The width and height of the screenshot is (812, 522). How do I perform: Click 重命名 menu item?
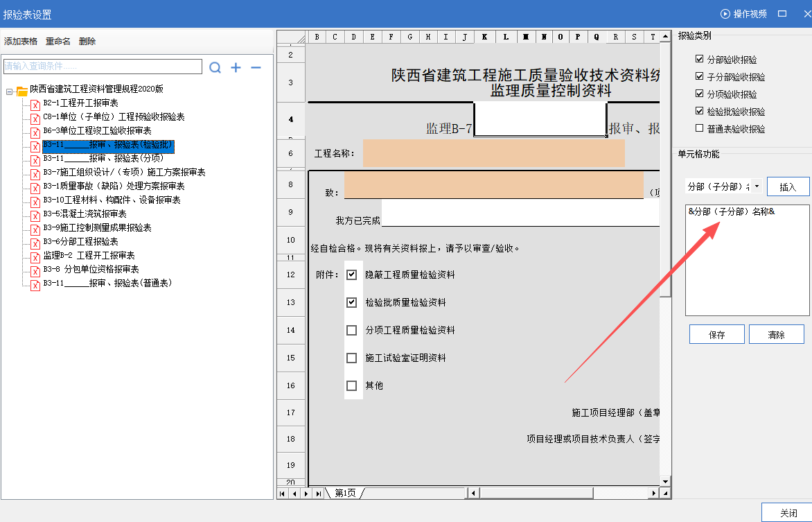coord(58,42)
